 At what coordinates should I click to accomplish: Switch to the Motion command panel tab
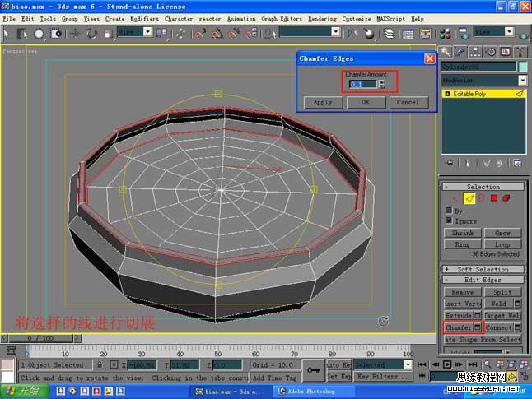pyautogui.click(x=491, y=52)
